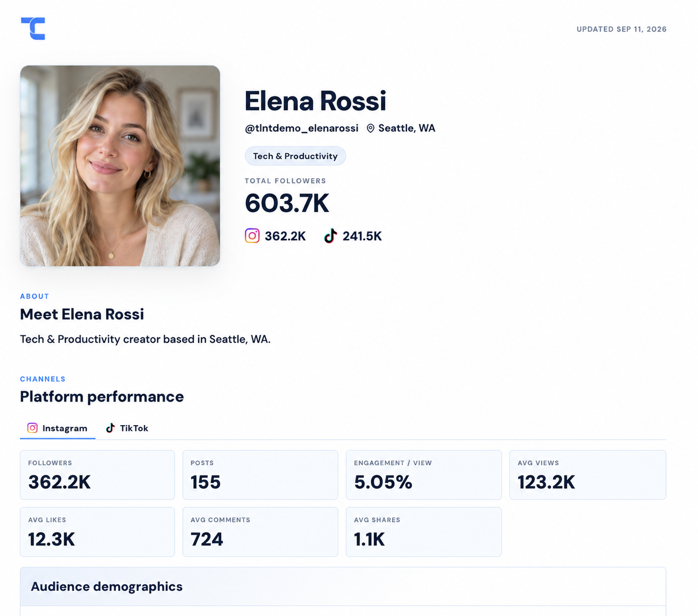Click the location pin icon beside Seattle, WA

[370, 129]
